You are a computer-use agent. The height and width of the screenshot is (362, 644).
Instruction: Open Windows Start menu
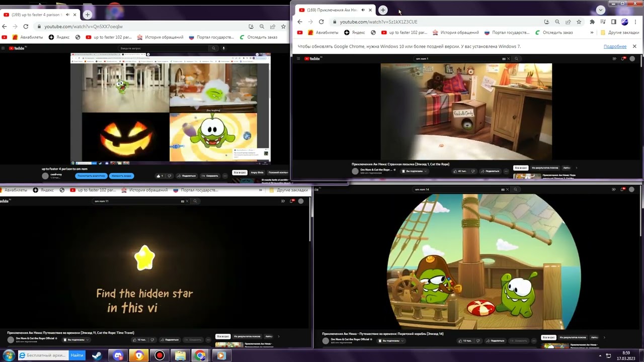tap(9, 355)
